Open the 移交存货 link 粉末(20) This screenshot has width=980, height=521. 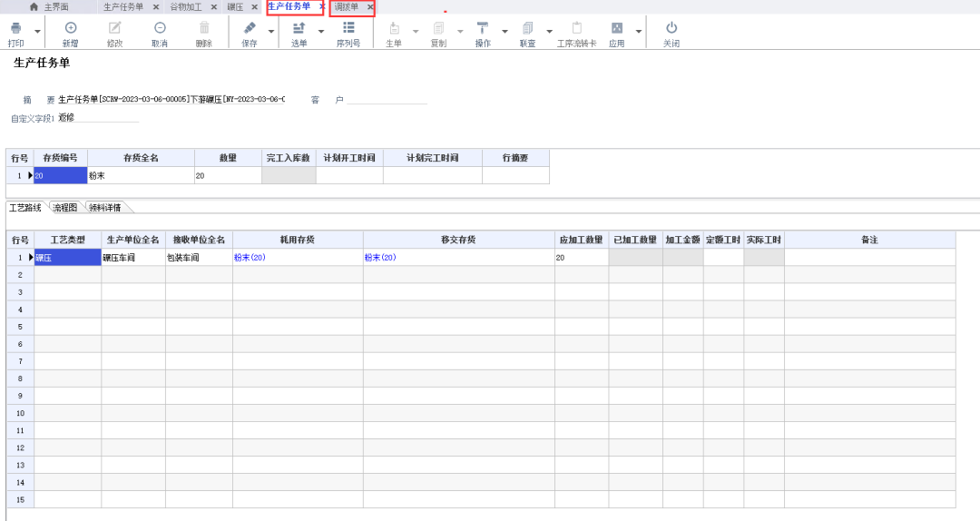[x=380, y=258]
